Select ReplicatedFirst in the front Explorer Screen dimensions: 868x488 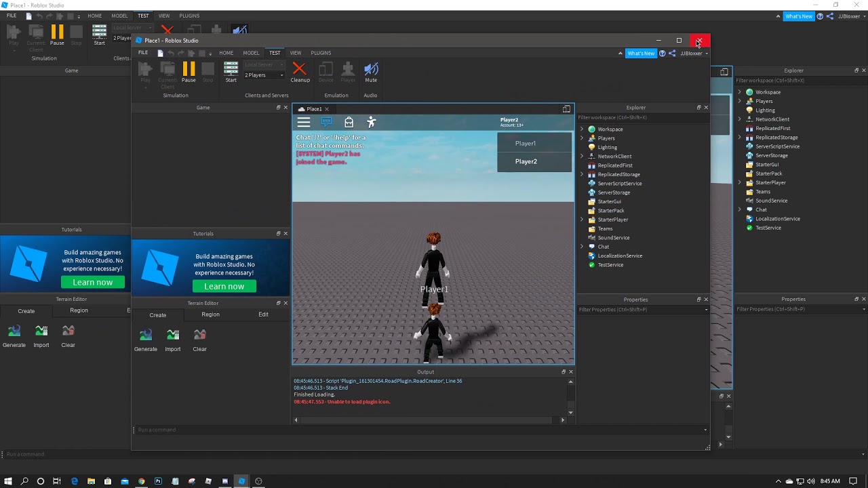click(614, 165)
